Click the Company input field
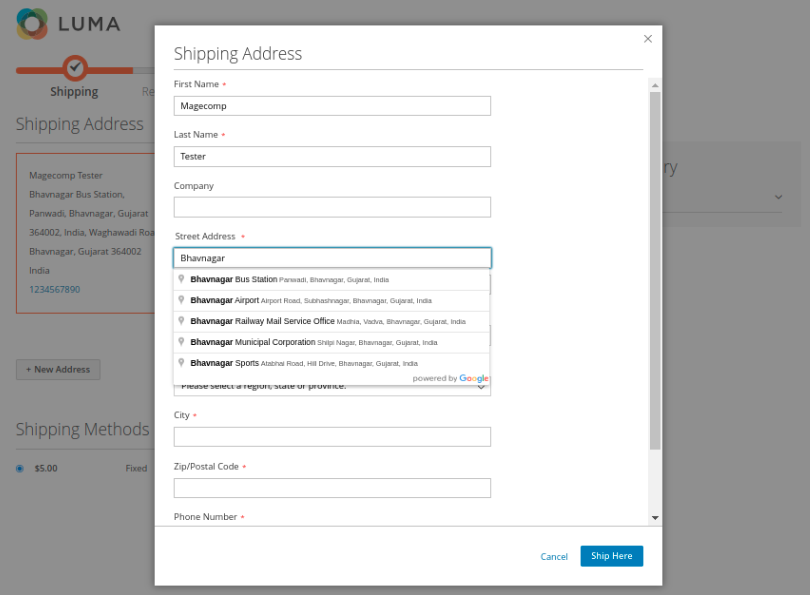Image resolution: width=810 pixels, height=595 pixels. (332, 207)
